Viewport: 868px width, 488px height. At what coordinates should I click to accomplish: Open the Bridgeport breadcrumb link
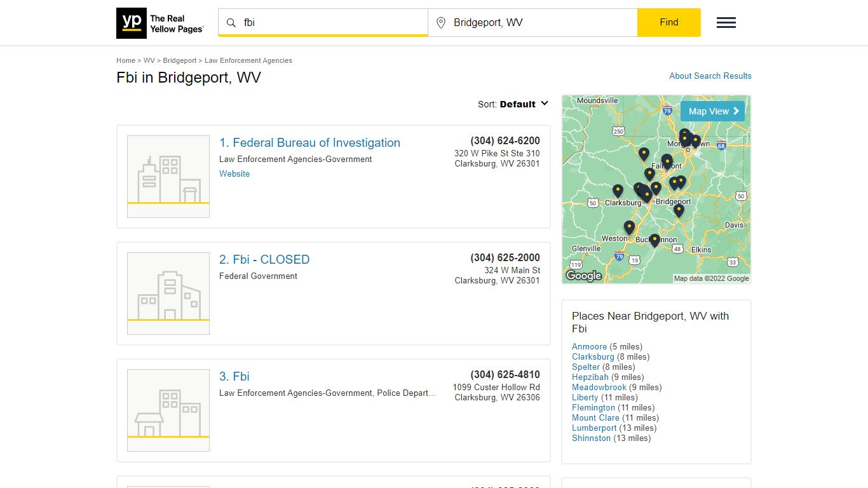(x=180, y=60)
